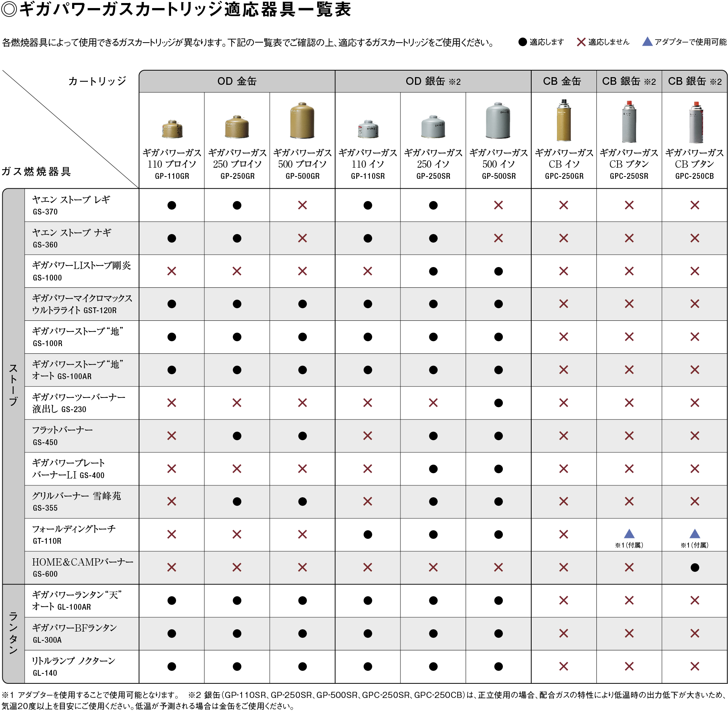The image size is (728, 711).
Task: Click the GP-500SR large silver cartridge icon
Action: [497, 121]
